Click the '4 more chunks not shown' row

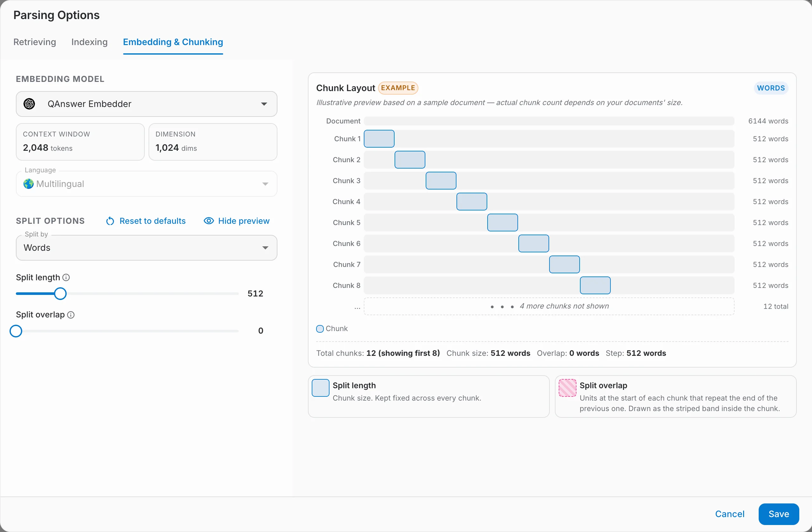pyautogui.click(x=549, y=306)
